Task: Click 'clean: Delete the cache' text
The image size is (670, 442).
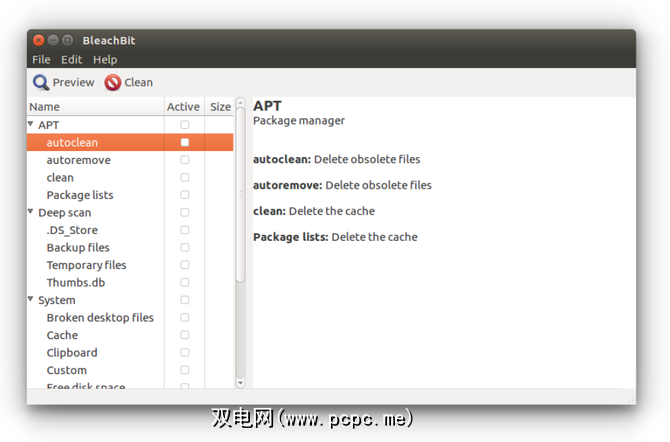Action: 314,211
